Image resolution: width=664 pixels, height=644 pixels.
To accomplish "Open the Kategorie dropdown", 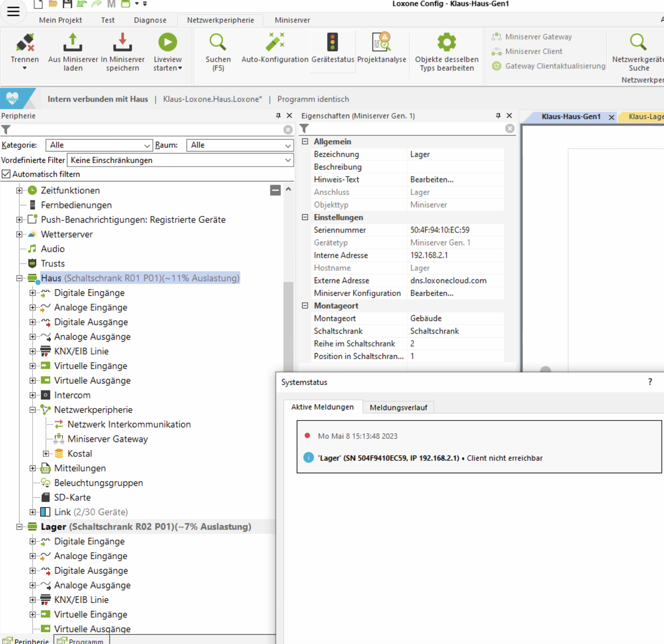I will point(99,145).
